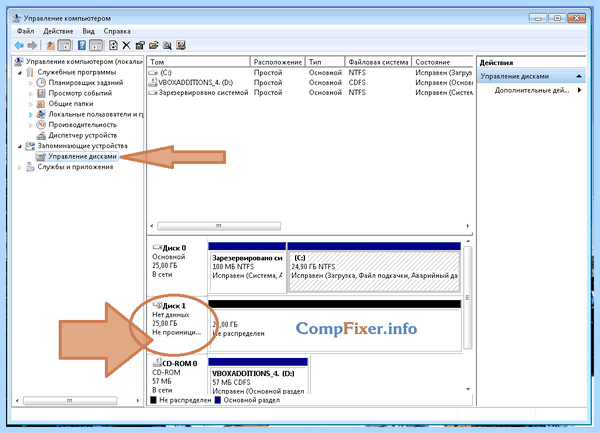The height and width of the screenshot is (433, 600).
Task: Expand the Общие папки tree node
Action: 31,104
